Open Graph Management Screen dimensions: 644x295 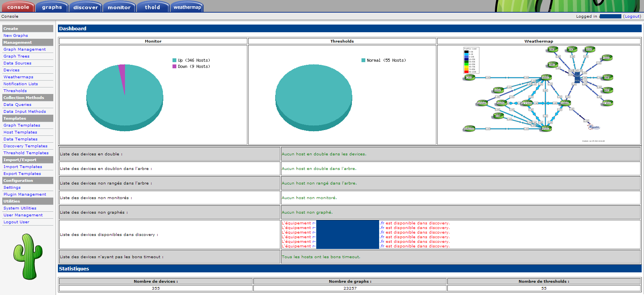(25, 49)
